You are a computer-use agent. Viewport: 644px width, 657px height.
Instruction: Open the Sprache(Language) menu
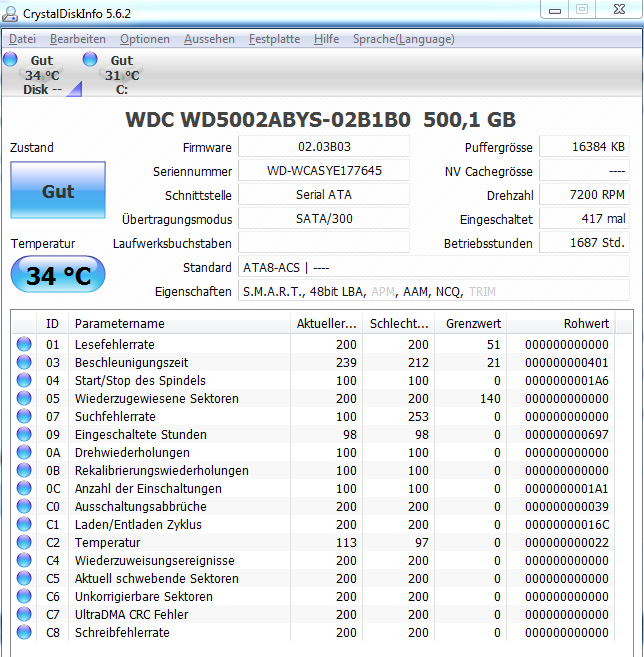click(x=403, y=39)
